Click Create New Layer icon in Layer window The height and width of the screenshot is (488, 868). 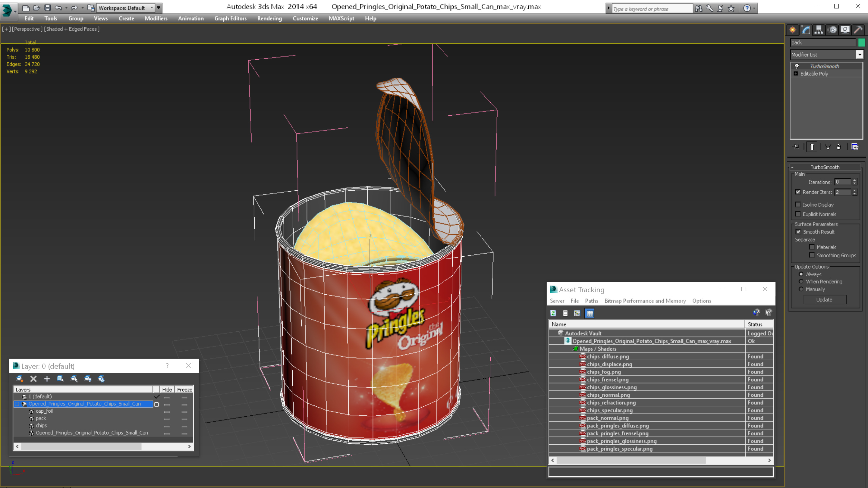pyautogui.click(x=20, y=379)
